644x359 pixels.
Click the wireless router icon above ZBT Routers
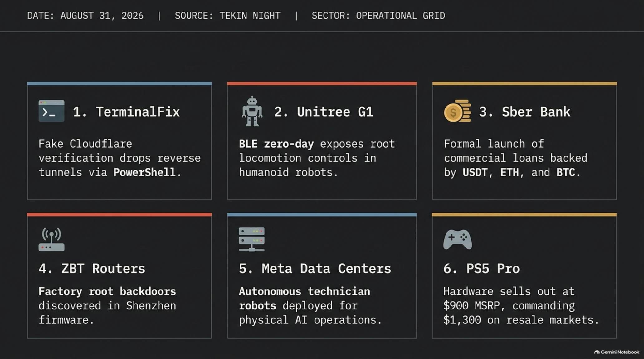click(51, 239)
